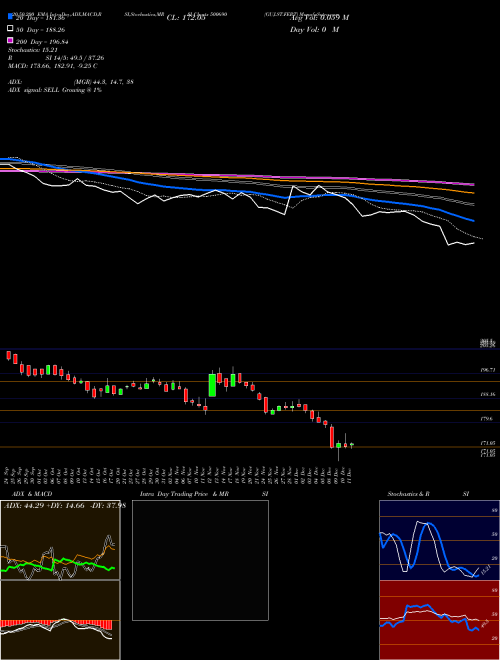Select the '50 Day = 188.26' legend text
500x660 pixels.
click(40, 30)
